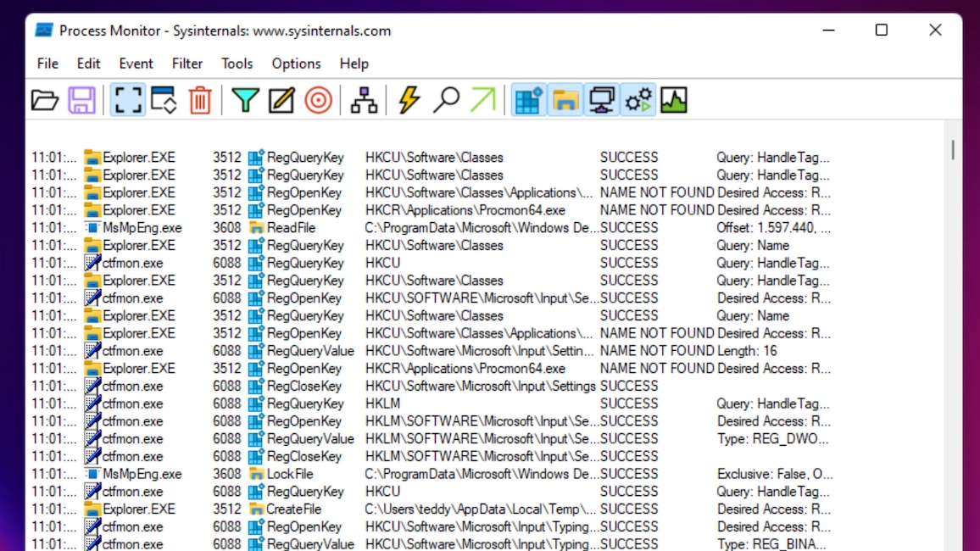The height and width of the screenshot is (551, 980).
Task: Toggle event capture on or off
Action: point(127,99)
